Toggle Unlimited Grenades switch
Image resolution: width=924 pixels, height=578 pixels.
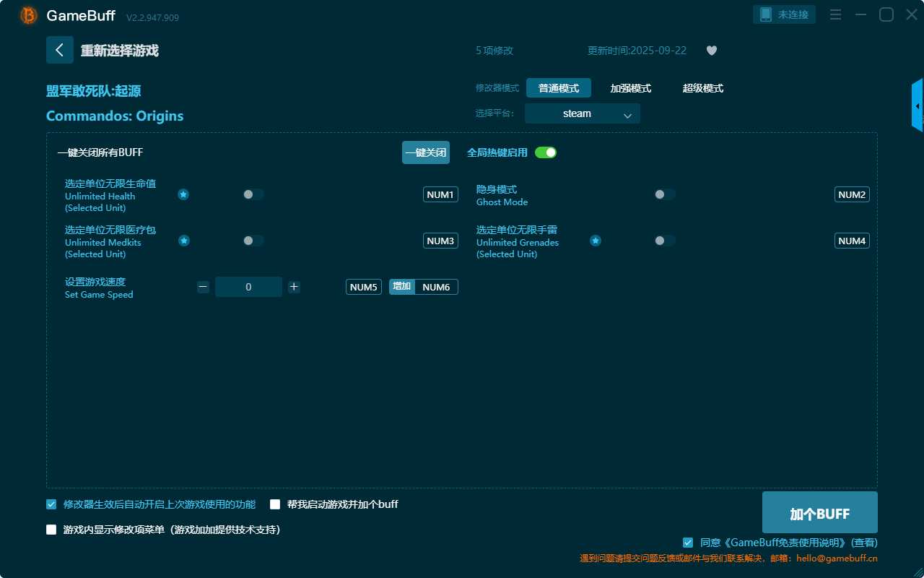coord(665,241)
